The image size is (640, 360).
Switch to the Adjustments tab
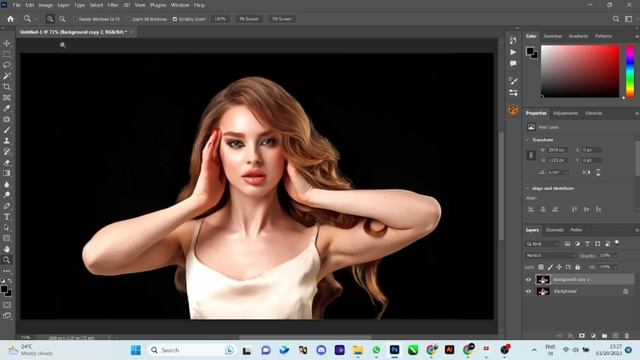pyautogui.click(x=565, y=113)
